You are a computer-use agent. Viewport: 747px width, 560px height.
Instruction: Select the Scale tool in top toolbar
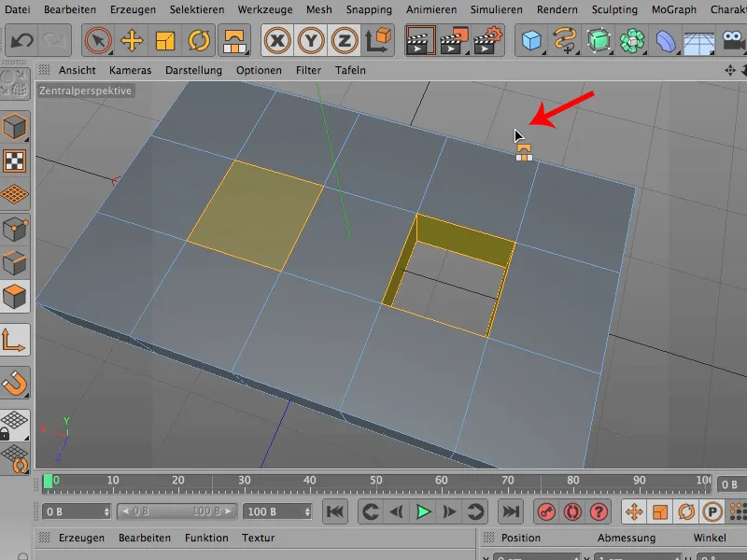point(165,41)
